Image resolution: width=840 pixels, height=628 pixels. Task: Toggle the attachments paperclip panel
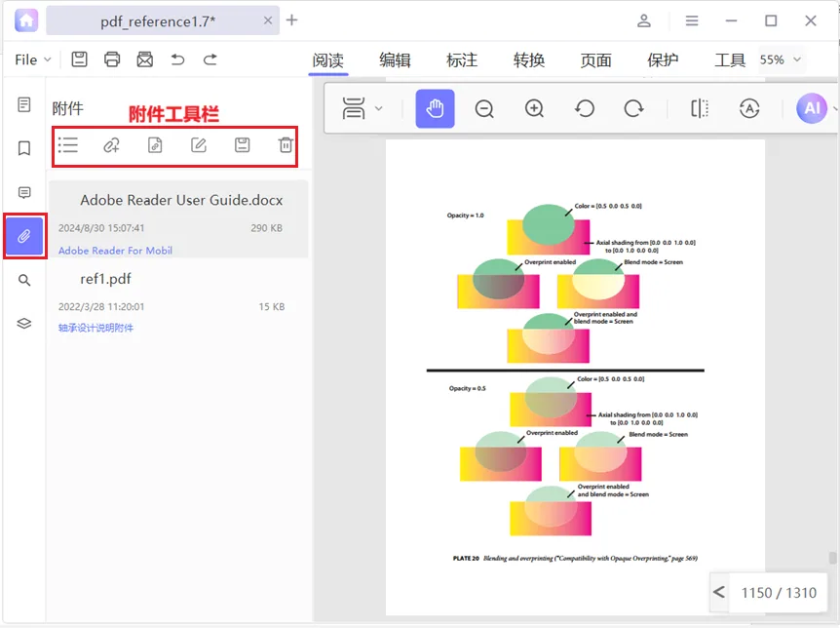[24, 237]
